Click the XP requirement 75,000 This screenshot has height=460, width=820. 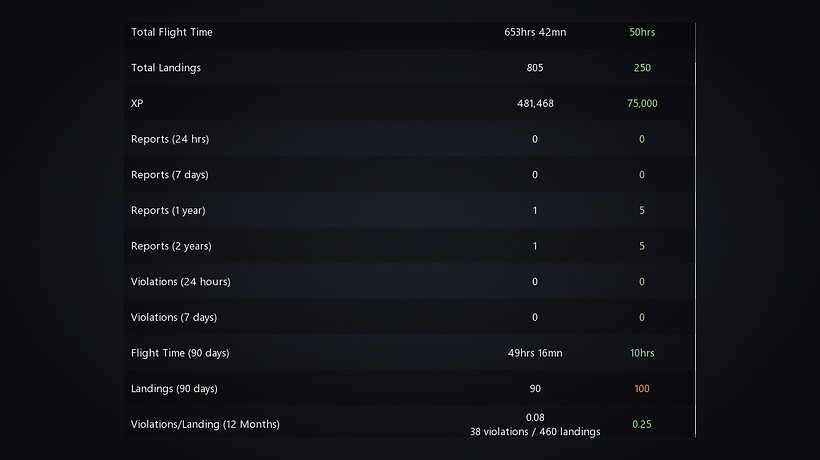[642, 104]
